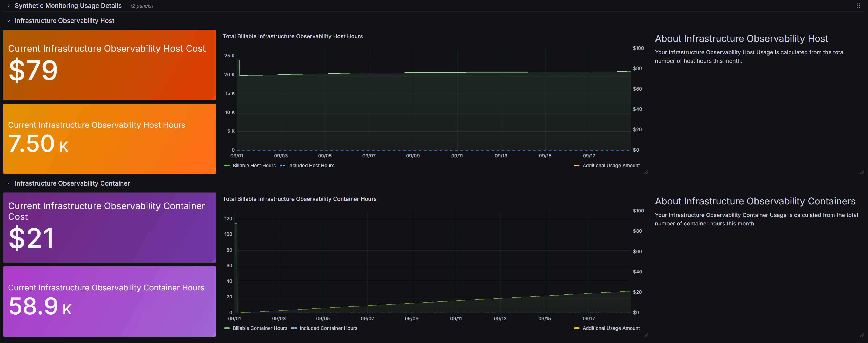Image resolution: width=868 pixels, height=343 pixels.
Task: Hide the Billable Host Hours series via its legend
Action: coord(254,165)
